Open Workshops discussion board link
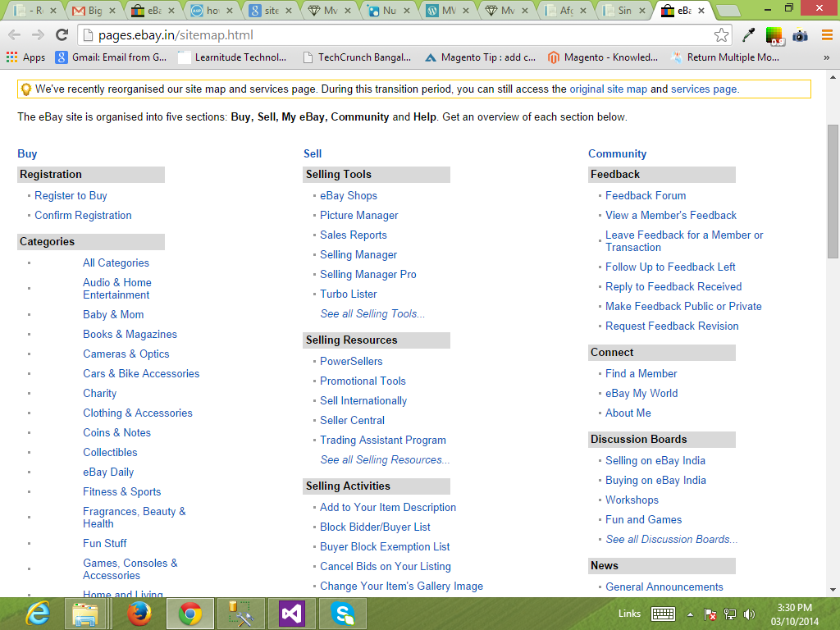Image resolution: width=840 pixels, height=630 pixels. pyautogui.click(x=632, y=500)
